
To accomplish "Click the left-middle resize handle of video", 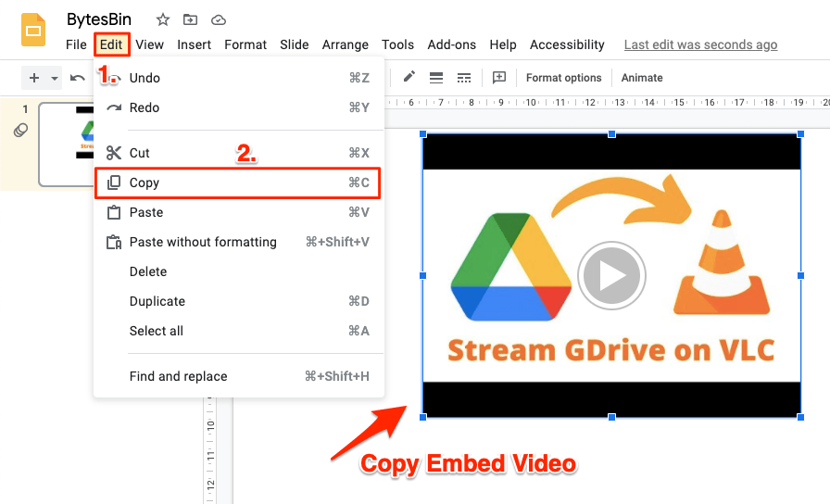I will tap(423, 276).
